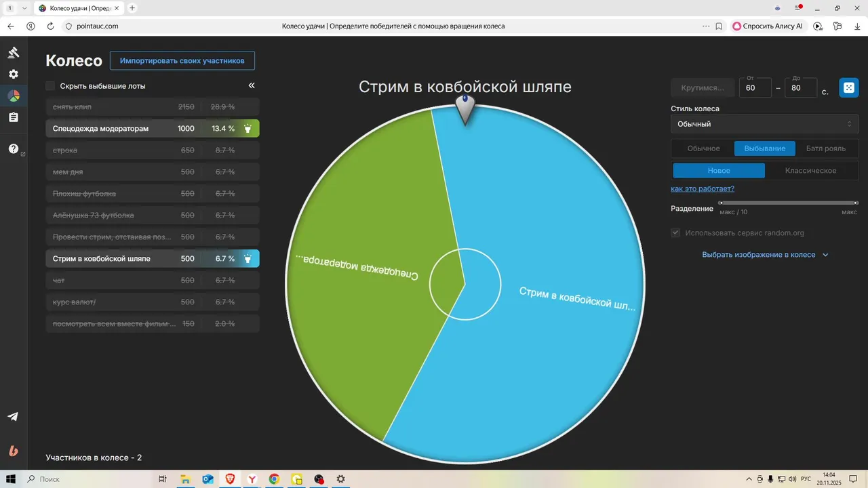
Task: Open the help question mark icon
Action: tap(13, 148)
